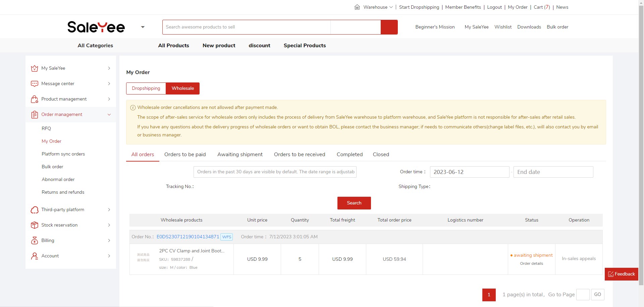644x307 pixels.
Task: Open the Orders to be paid tab
Action: (x=185, y=155)
